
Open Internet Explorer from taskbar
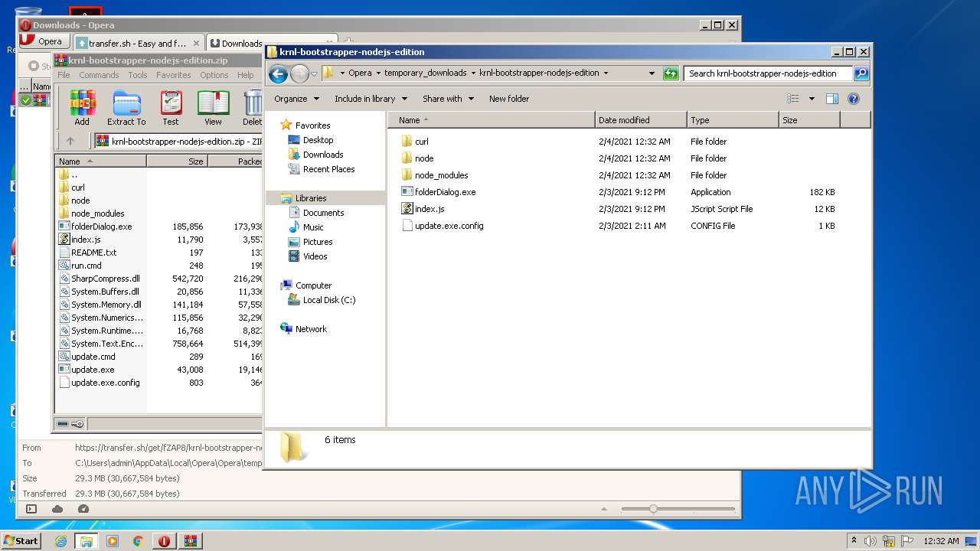click(60, 541)
